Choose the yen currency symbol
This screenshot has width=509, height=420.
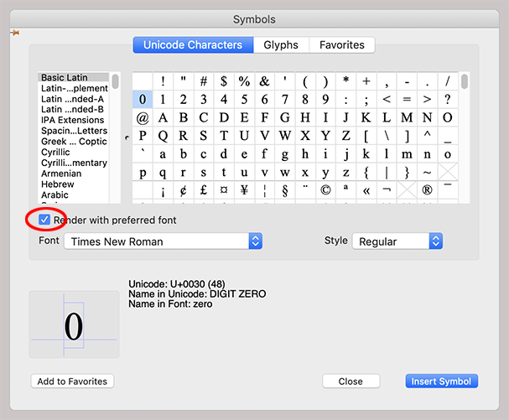(244, 190)
